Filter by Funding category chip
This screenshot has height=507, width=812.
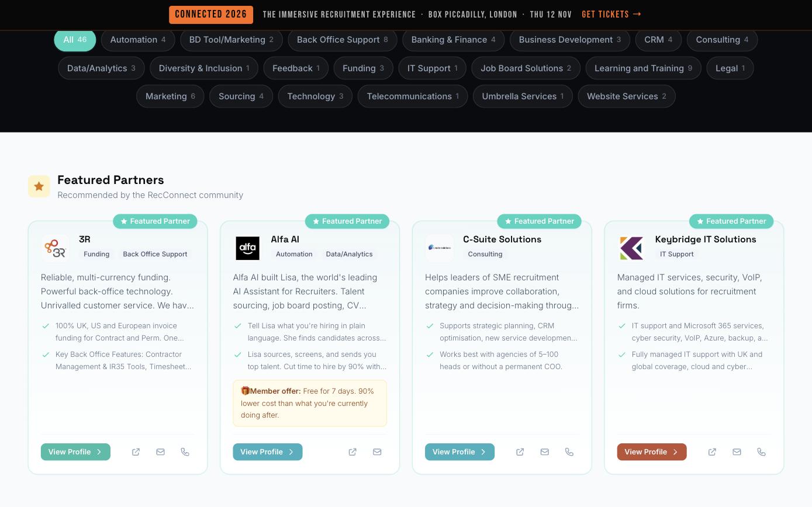point(364,68)
